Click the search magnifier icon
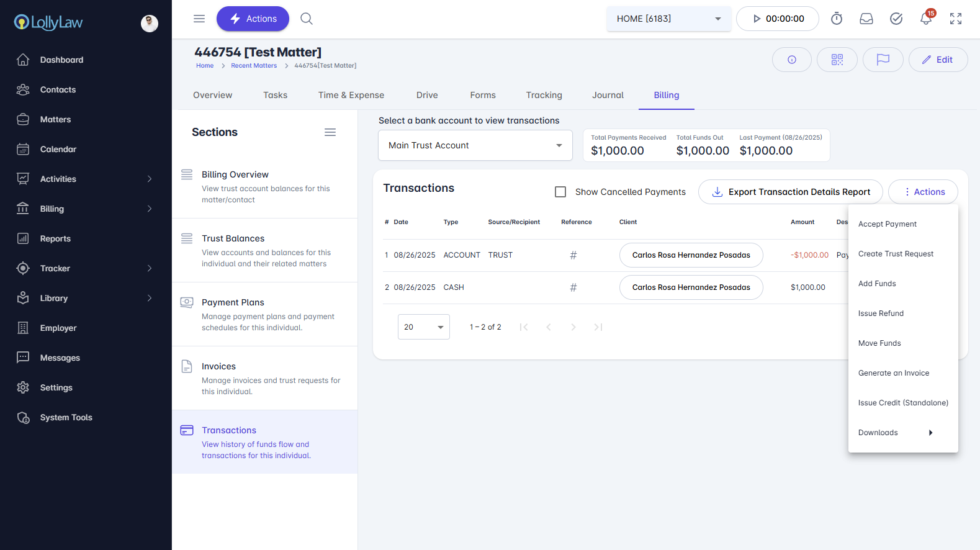This screenshot has width=980, height=550. coord(307,19)
